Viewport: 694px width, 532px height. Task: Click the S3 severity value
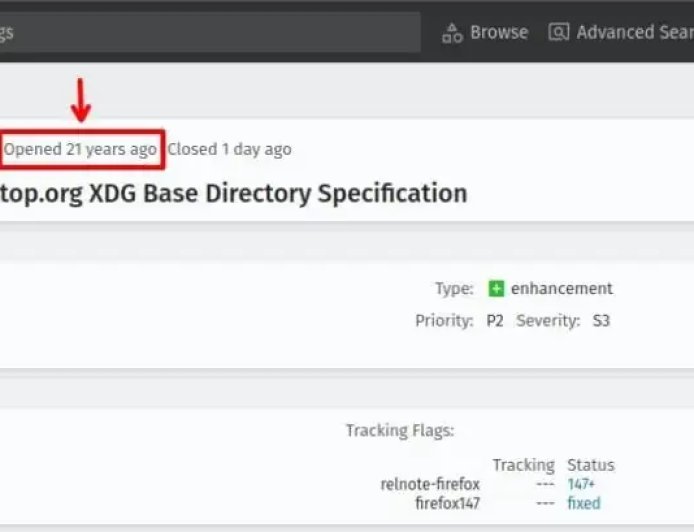601,320
